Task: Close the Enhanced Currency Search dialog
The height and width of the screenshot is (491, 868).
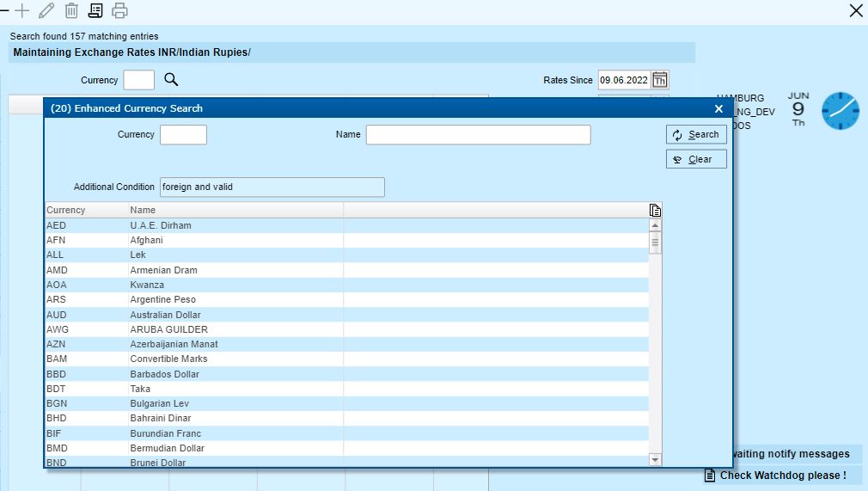Action: tap(718, 108)
